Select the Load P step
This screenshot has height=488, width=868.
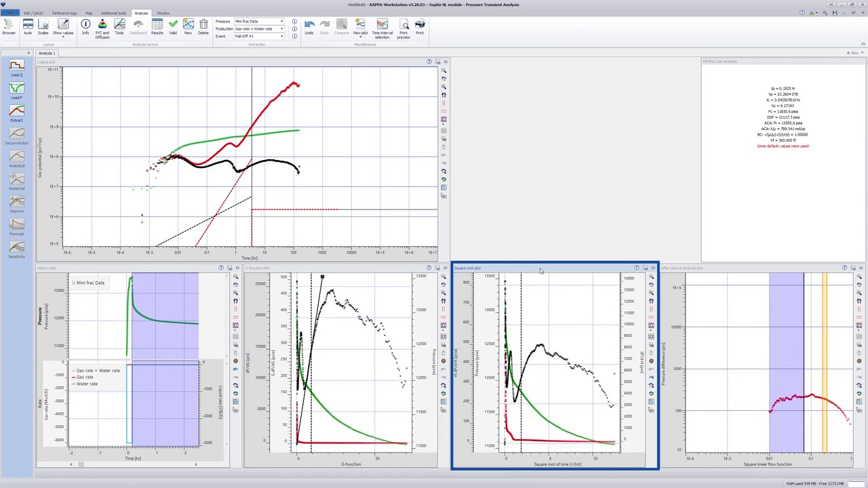(16, 90)
